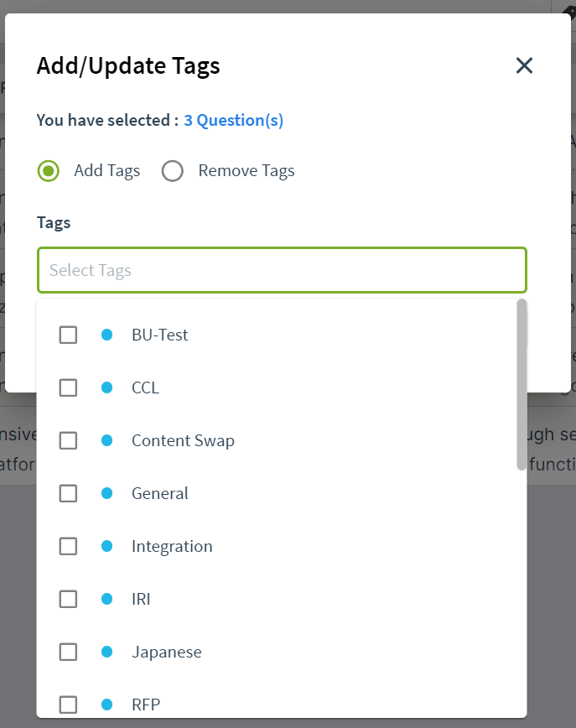Click the blue dot beside BU-Test
Screen dimensions: 576x728
click(106, 335)
